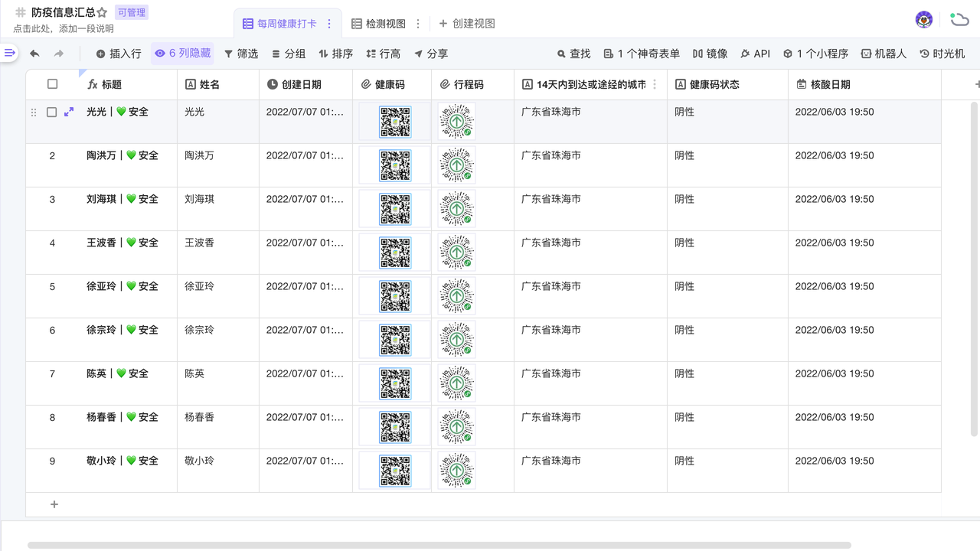Expand the left sidebar panel
The height and width of the screenshot is (551, 980).
pos(9,53)
